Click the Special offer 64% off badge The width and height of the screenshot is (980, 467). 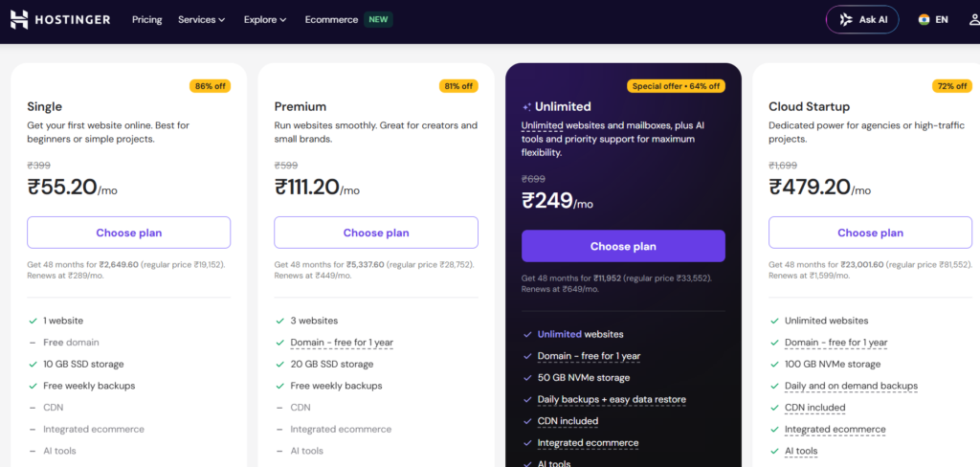676,85
